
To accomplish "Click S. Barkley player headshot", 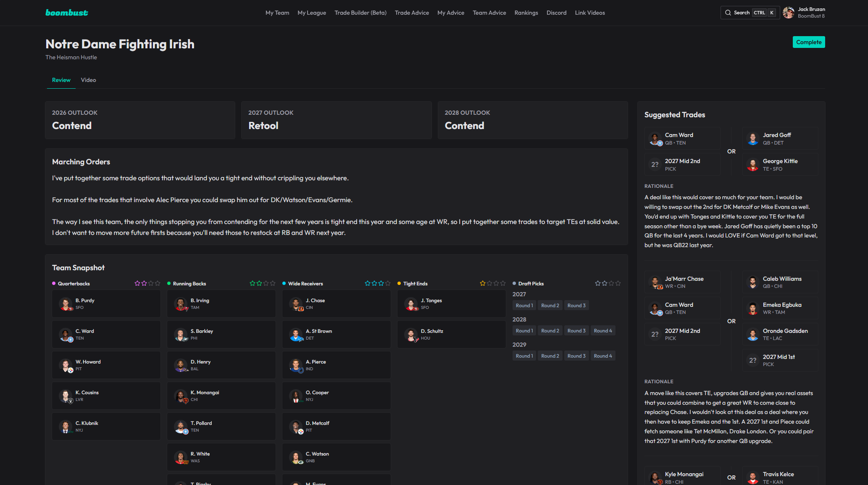I will [181, 335].
